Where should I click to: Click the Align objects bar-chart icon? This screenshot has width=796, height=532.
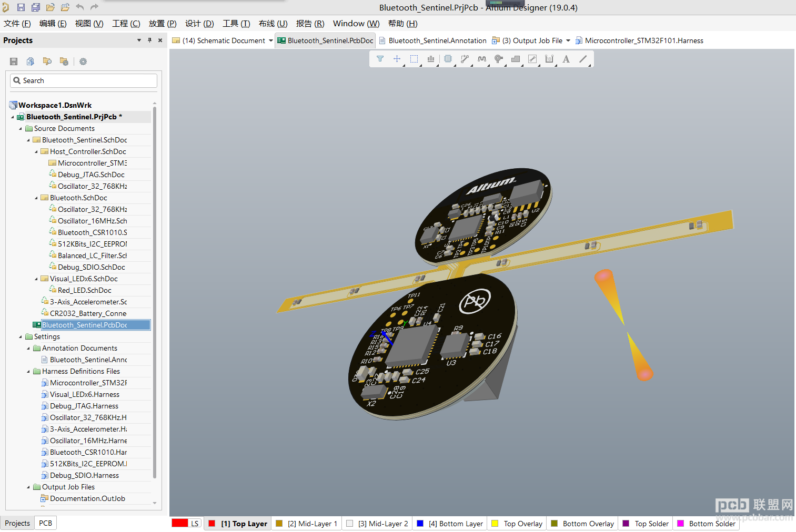[x=431, y=59]
